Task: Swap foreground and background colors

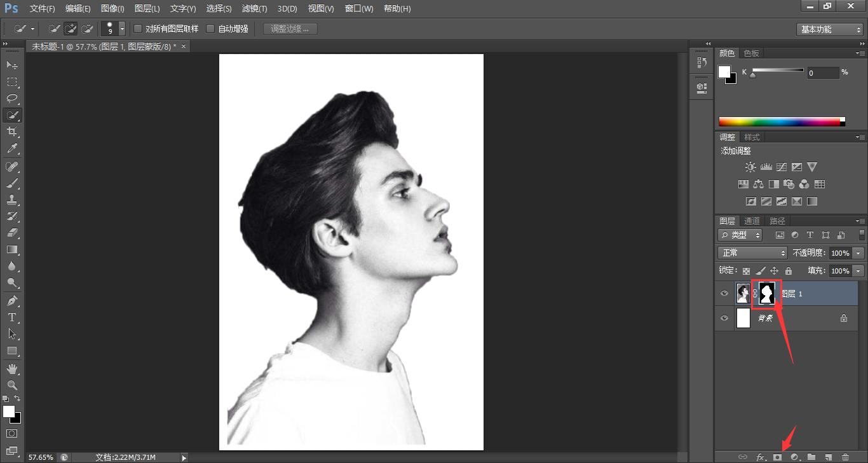Action: pyautogui.click(x=17, y=399)
